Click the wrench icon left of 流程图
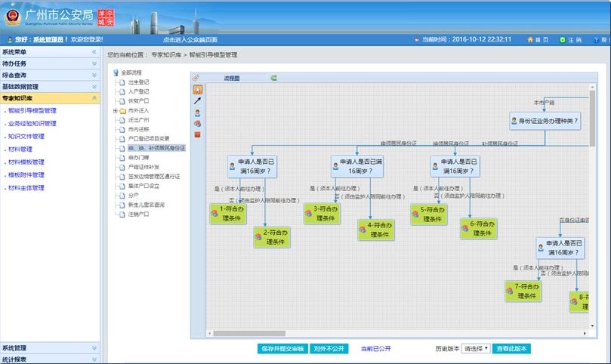Screen dimensions: 611x364 [196, 77]
